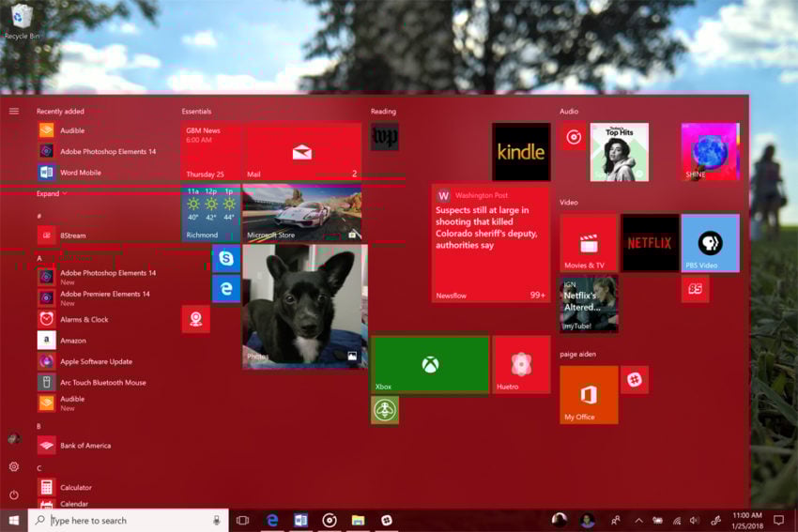Open the volume control in tray
The height and width of the screenshot is (532, 798).
click(695, 521)
